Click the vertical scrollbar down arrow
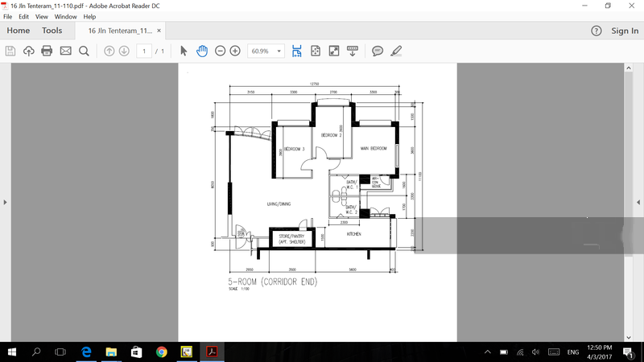Viewport: 644px width, 362px height. tap(629, 337)
